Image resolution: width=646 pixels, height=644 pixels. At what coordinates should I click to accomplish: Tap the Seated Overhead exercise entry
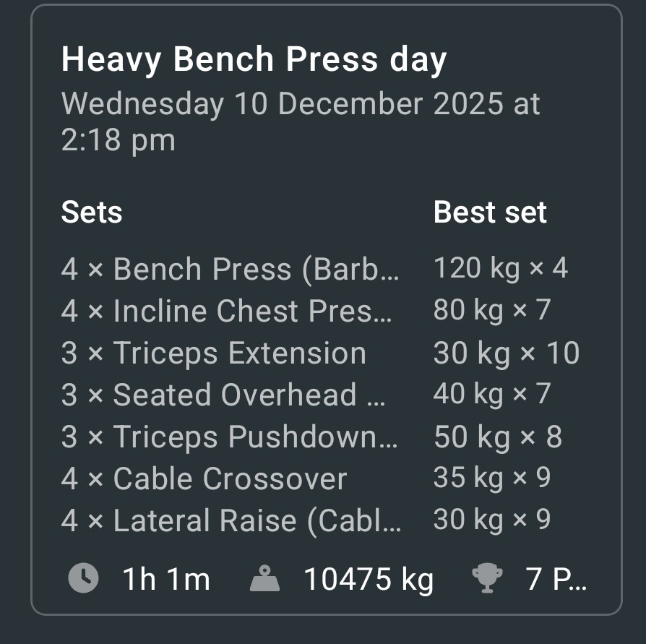[223, 395]
